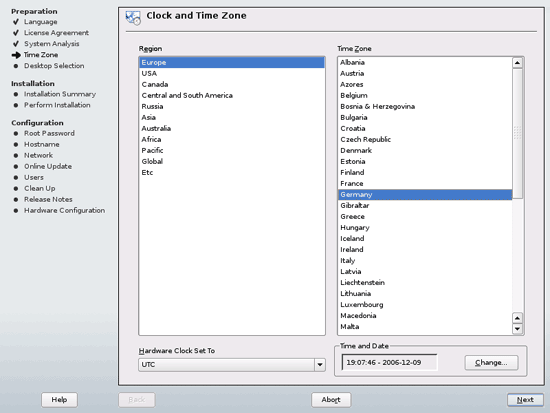The width and height of the screenshot is (550, 413).
Task: Click the Time Zone list scrollbar thumb
Action: 517,133
